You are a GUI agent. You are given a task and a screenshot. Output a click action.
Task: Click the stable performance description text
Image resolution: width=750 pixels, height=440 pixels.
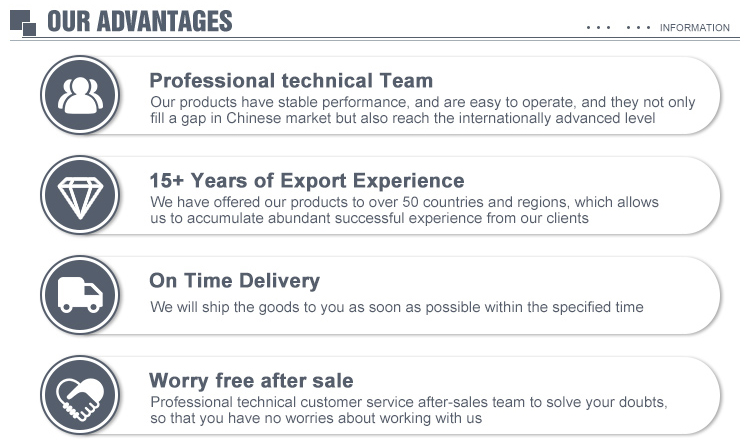tap(422, 110)
